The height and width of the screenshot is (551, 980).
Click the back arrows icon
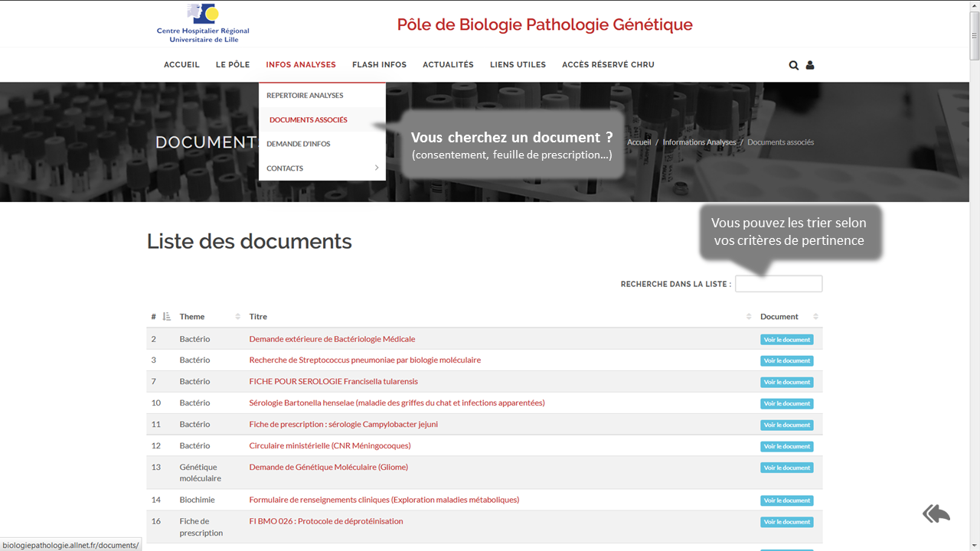click(936, 514)
